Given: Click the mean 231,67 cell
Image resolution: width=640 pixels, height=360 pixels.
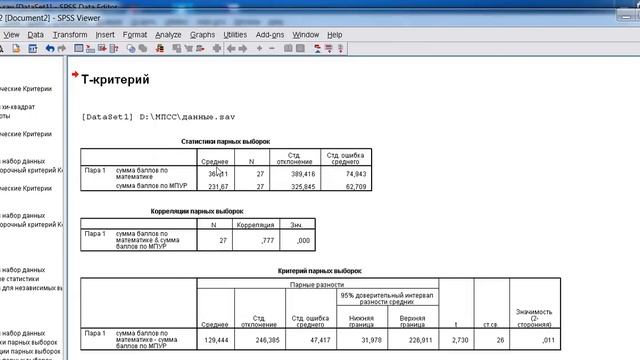Looking at the screenshot, I should click(218, 187).
